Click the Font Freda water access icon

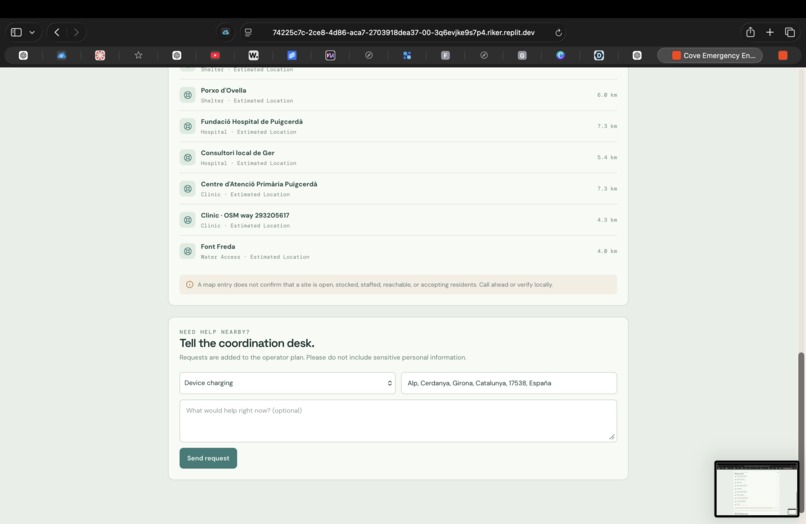[188, 251]
